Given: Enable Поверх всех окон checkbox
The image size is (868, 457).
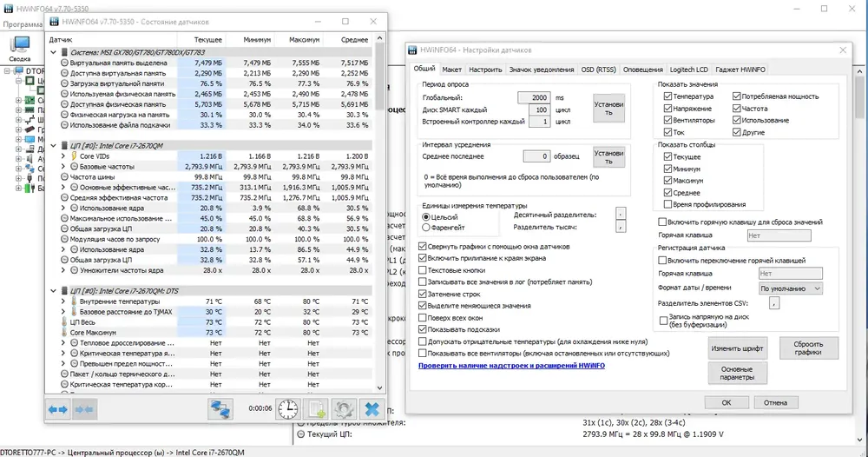Looking at the screenshot, I should pos(423,318).
